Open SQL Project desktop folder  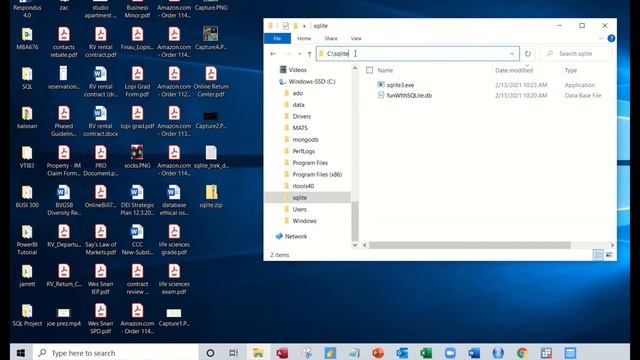27,316
